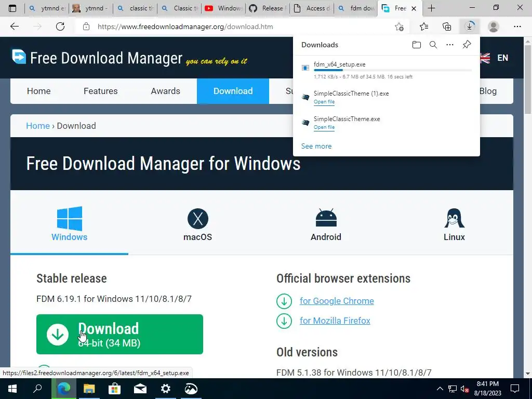Open the Features navigation item
The height and width of the screenshot is (399, 532).
100,91
